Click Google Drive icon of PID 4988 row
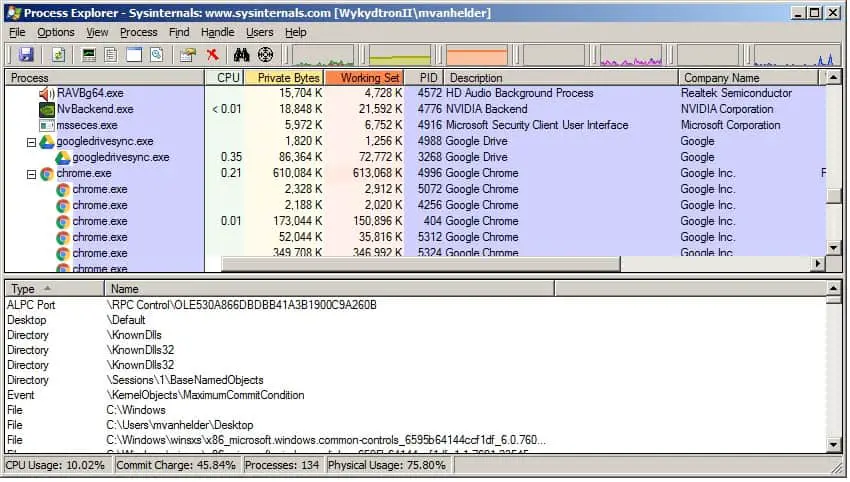The width and height of the screenshot is (850, 482). pos(47,142)
